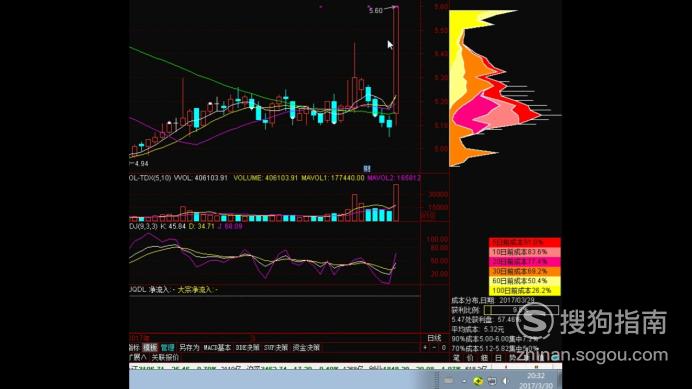Image resolution: width=692 pixels, height=389 pixels.
Task: Select the 势 tab below cost panel
Action: click(x=512, y=358)
